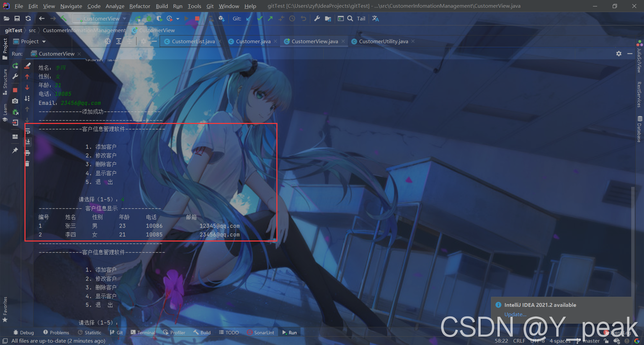Open the Problems tool window
Screen dimensions: 644x345
pyautogui.click(x=56, y=333)
